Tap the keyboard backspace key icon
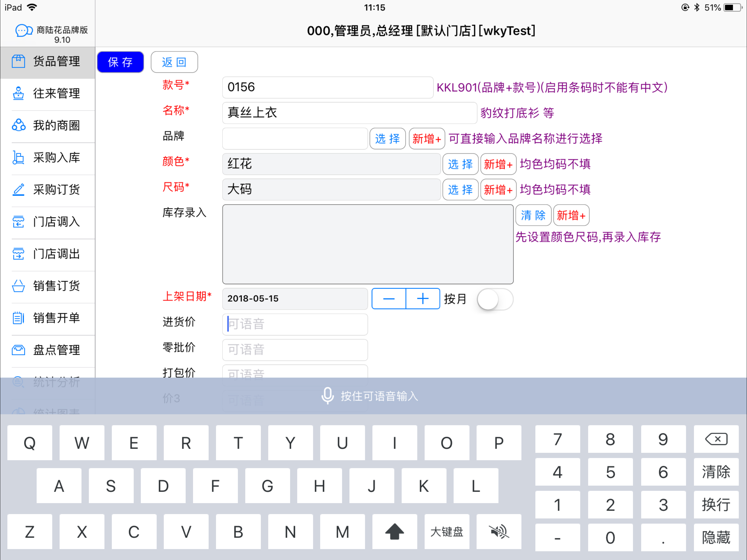The width and height of the screenshot is (747, 560). click(x=716, y=439)
